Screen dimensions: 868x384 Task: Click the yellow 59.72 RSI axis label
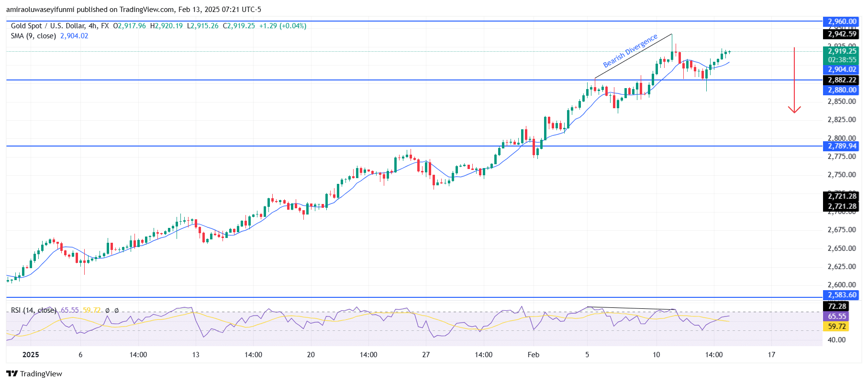click(836, 327)
